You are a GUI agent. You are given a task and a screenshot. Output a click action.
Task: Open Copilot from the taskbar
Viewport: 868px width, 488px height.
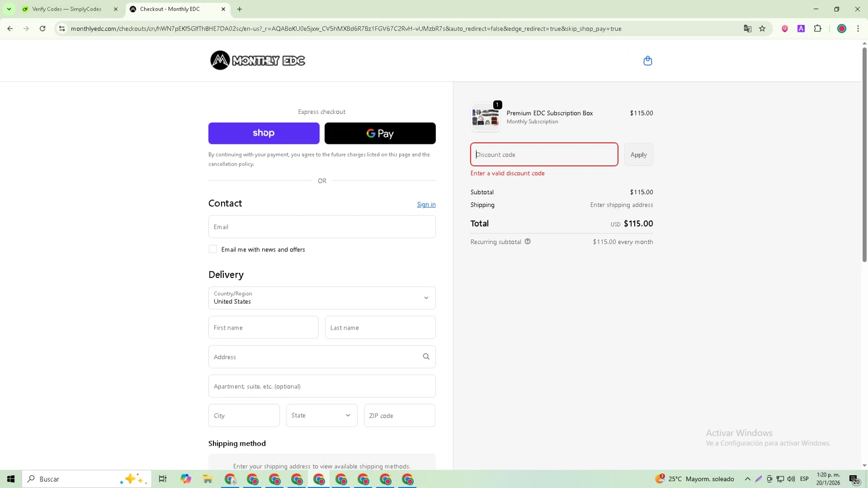186,479
